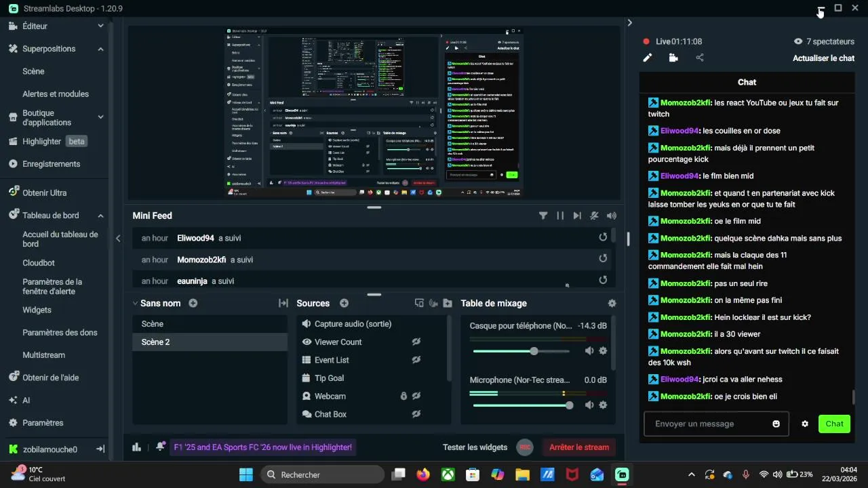Open the mixer settings gear

pyautogui.click(x=612, y=304)
